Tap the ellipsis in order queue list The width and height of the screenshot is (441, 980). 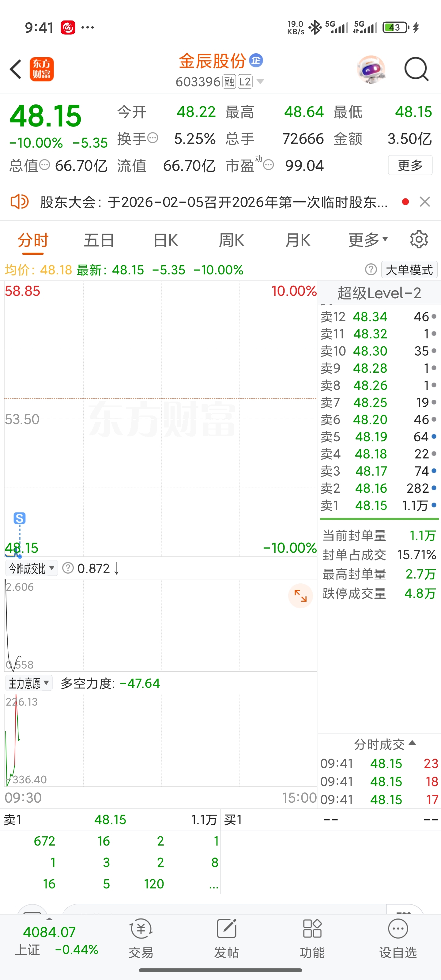coord(214,884)
